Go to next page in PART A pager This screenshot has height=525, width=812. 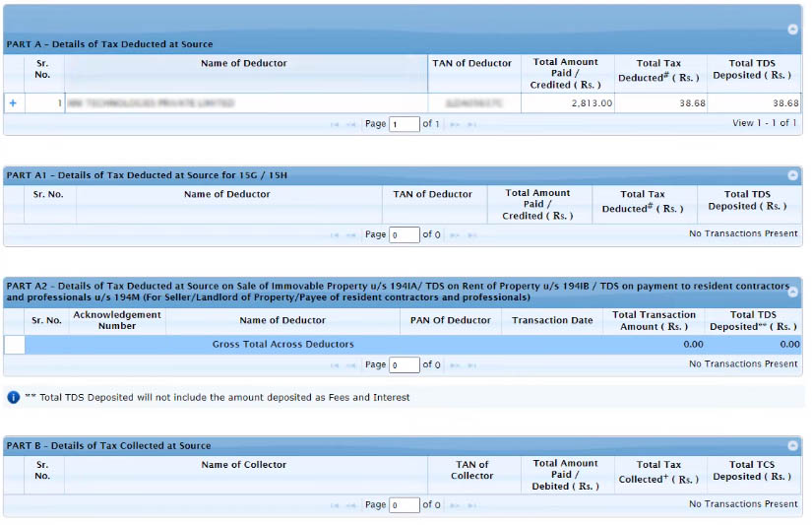(455, 124)
